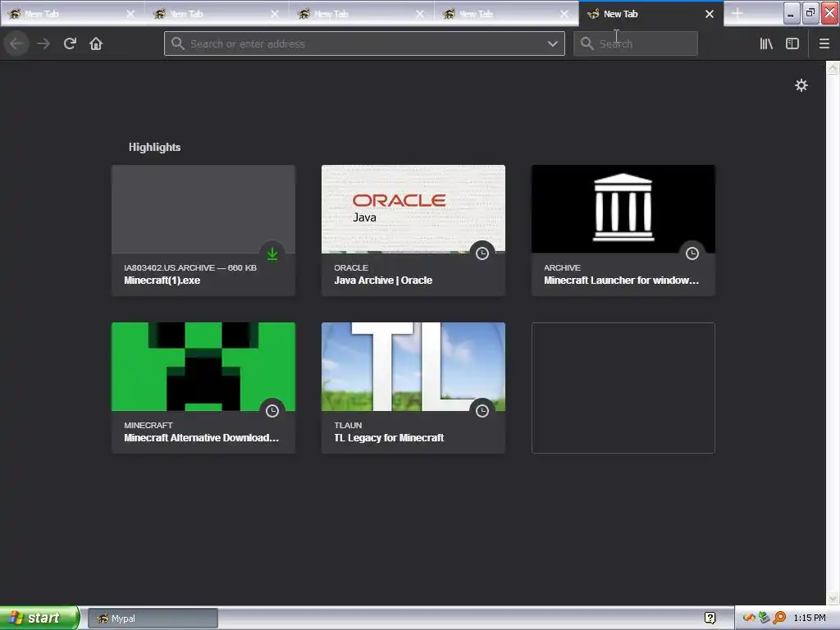Open the Library icon
Image resolution: width=840 pixels, height=630 pixels.
pyautogui.click(x=766, y=43)
